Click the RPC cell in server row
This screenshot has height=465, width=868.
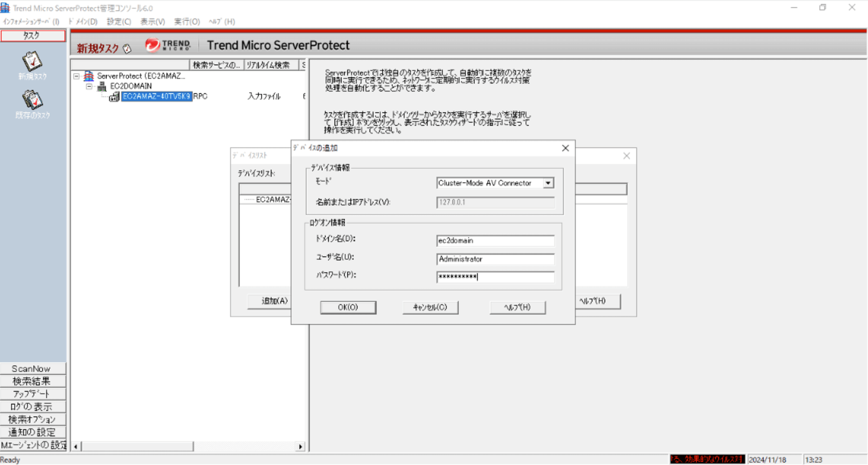(200, 96)
